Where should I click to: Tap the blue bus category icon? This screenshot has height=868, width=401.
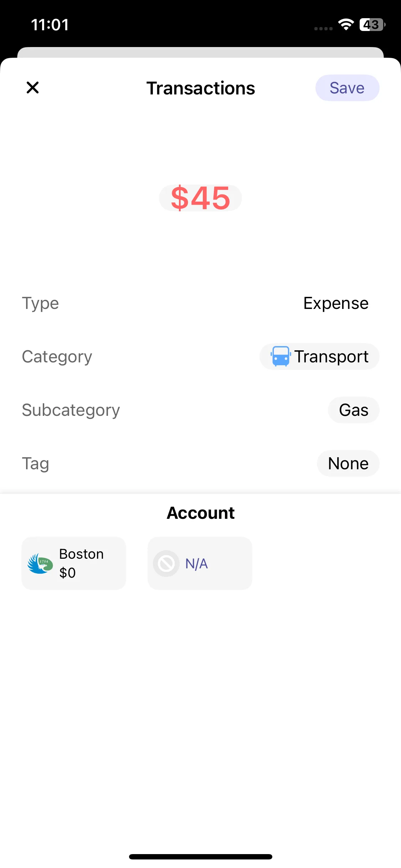coord(281,356)
